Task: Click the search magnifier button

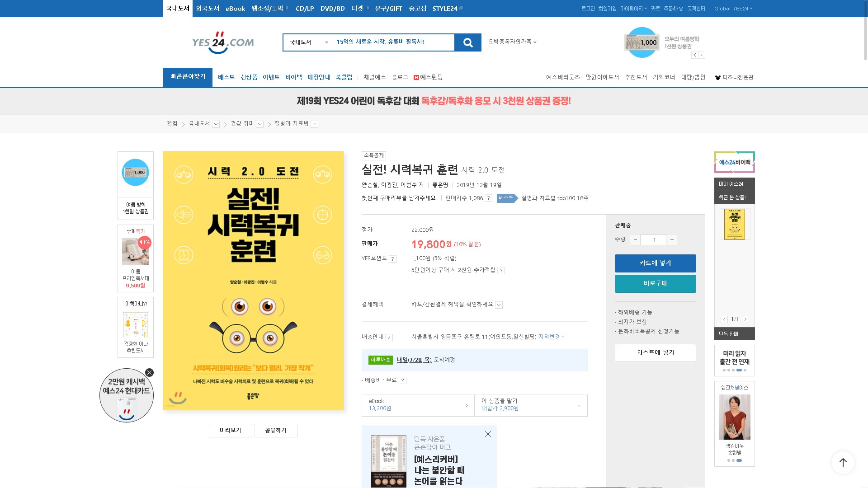Action: point(468,42)
